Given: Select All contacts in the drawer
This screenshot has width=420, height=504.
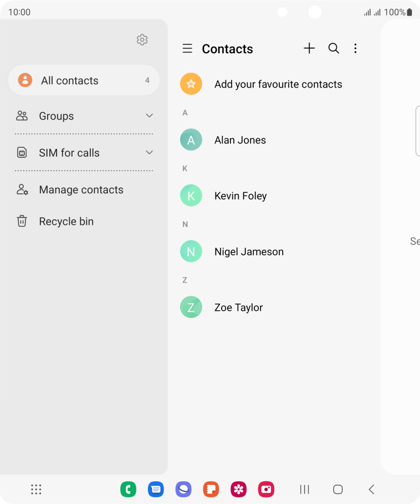Looking at the screenshot, I should coord(84,80).
